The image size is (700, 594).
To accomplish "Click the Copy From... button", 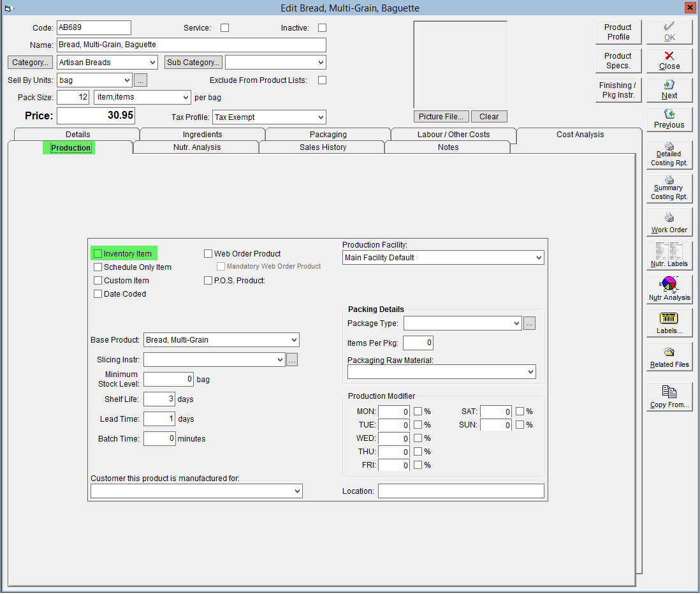I will (x=669, y=397).
